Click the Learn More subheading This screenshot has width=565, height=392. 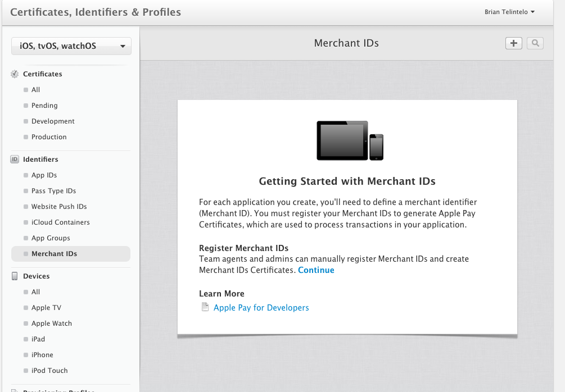coord(222,294)
